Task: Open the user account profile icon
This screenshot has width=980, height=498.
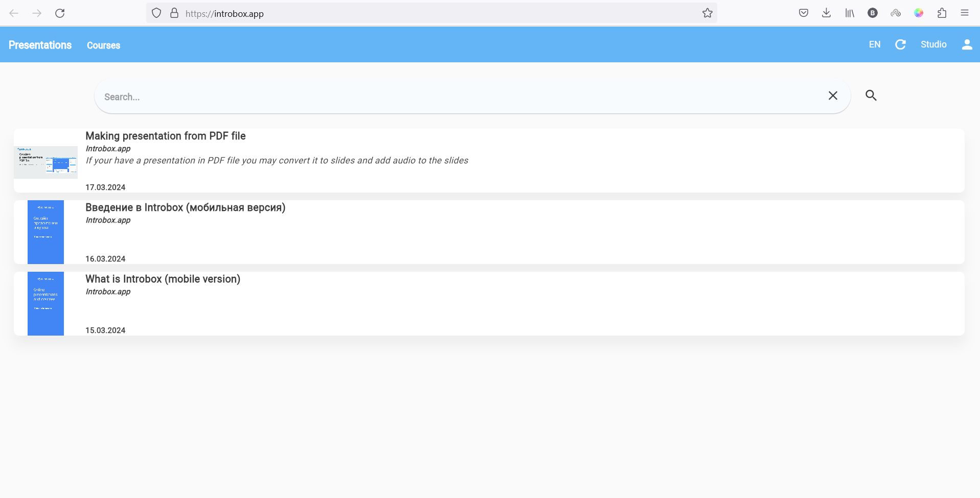Action: click(967, 44)
